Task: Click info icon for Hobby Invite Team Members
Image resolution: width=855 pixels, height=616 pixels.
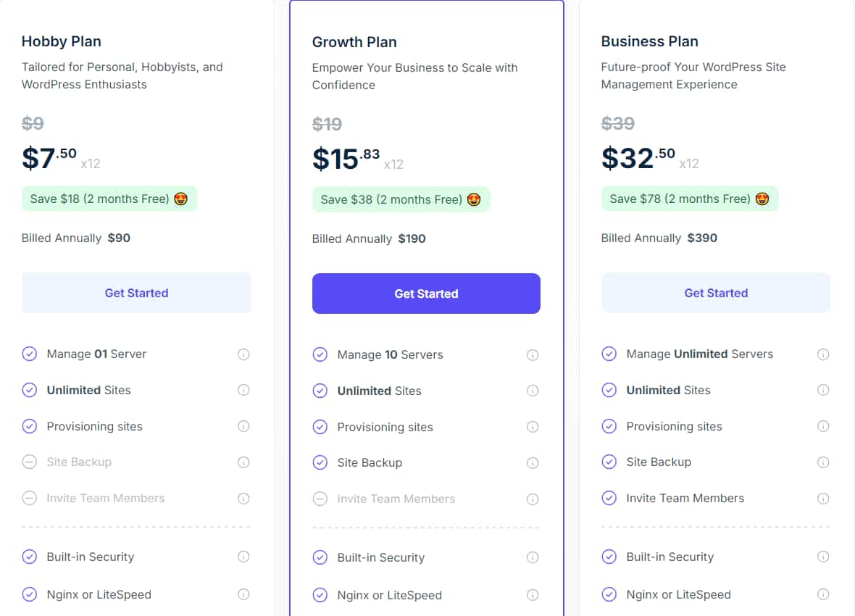Action: click(243, 499)
